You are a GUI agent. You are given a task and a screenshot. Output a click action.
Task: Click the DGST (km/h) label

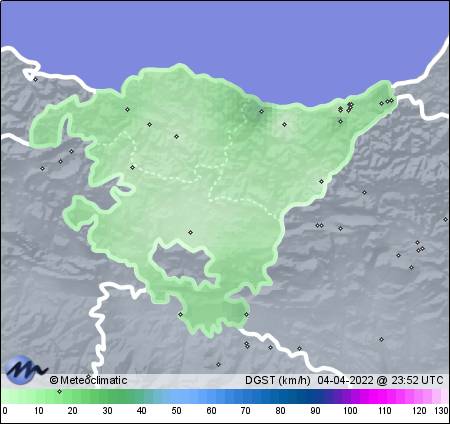tap(278, 380)
